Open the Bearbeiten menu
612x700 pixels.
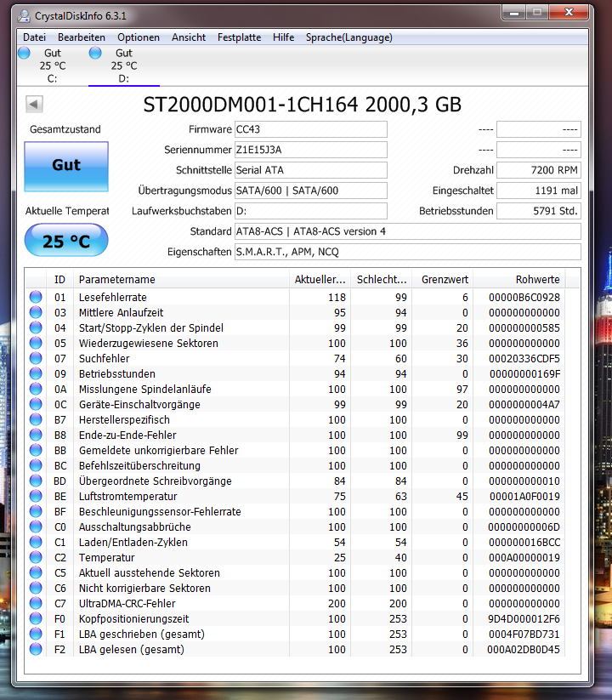pos(82,37)
